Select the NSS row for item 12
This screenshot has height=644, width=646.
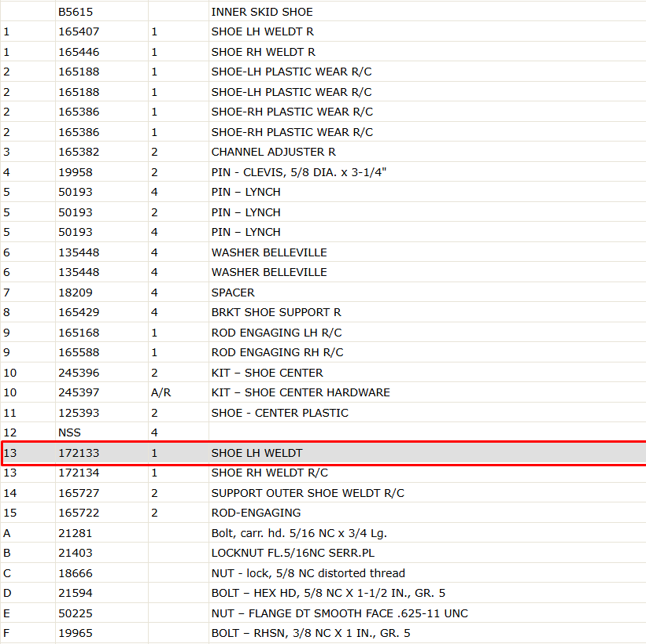[x=323, y=432]
